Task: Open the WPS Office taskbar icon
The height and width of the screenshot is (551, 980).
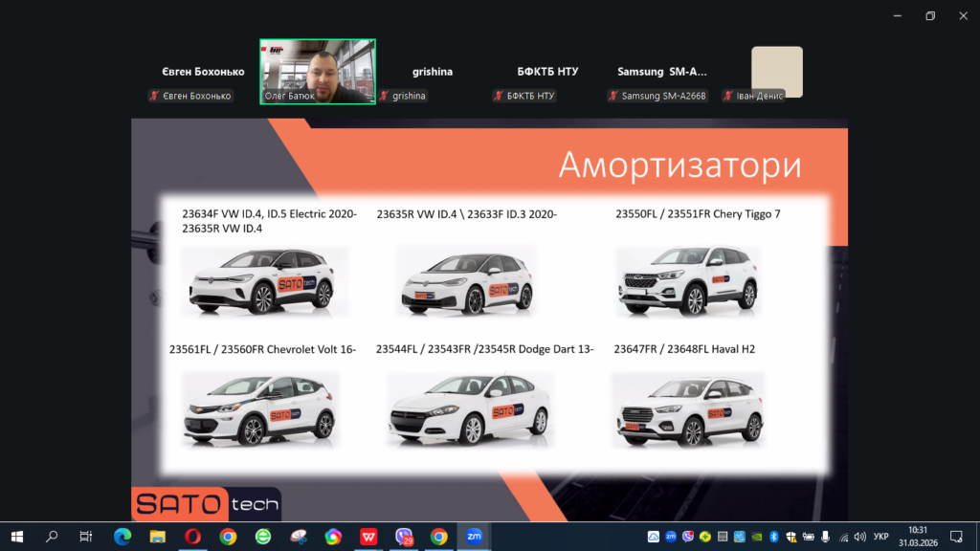Action: coord(368,537)
